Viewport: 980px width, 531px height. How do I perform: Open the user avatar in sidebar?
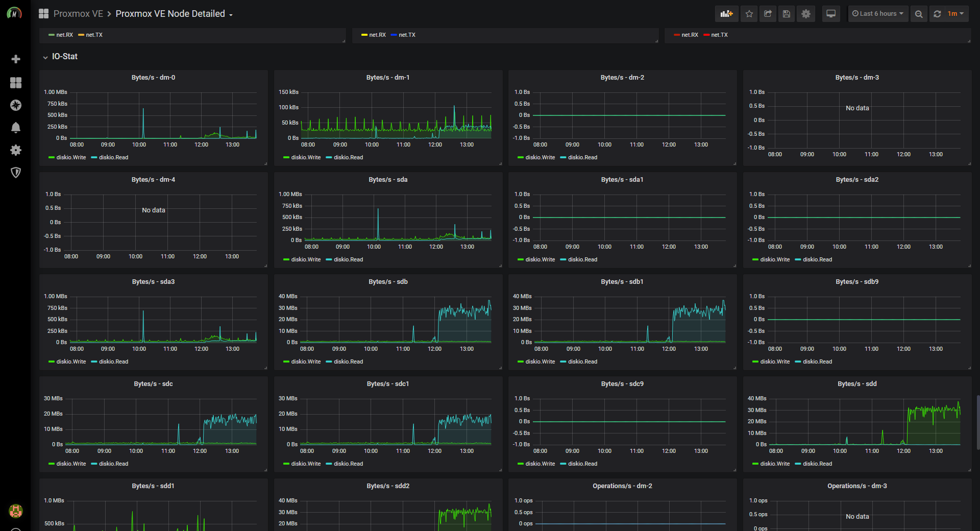[16, 511]
